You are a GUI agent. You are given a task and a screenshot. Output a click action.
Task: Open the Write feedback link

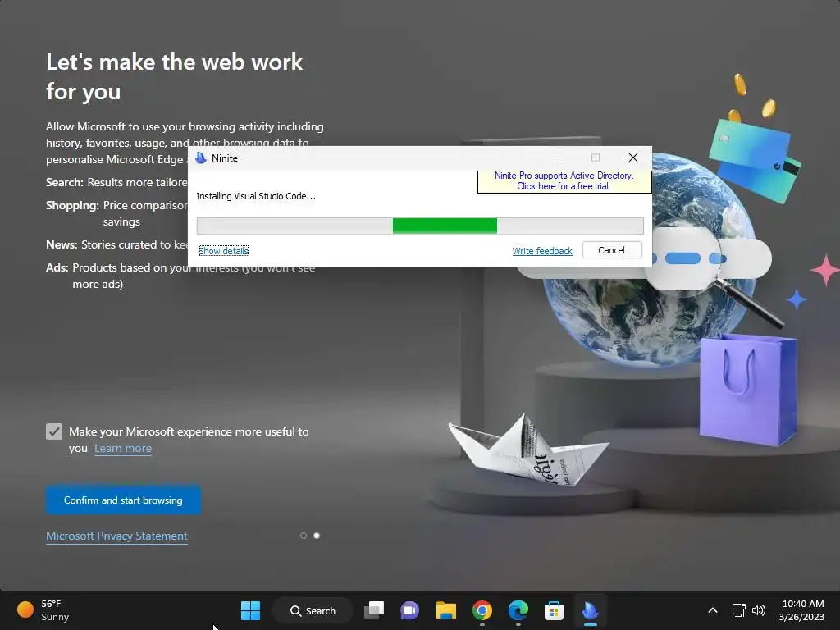pyautogui.click(x=542, y=251)
